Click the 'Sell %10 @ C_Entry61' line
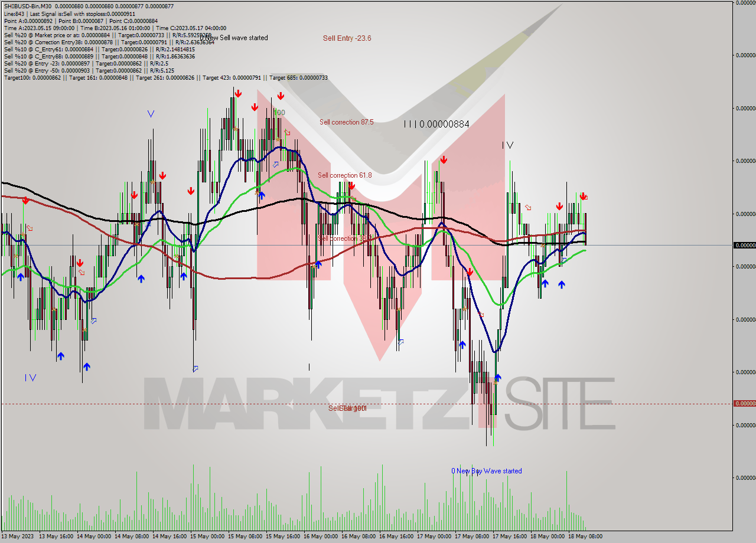Image resolution: width=756 pixels, height=543 pixels. (x=99, y=49)
